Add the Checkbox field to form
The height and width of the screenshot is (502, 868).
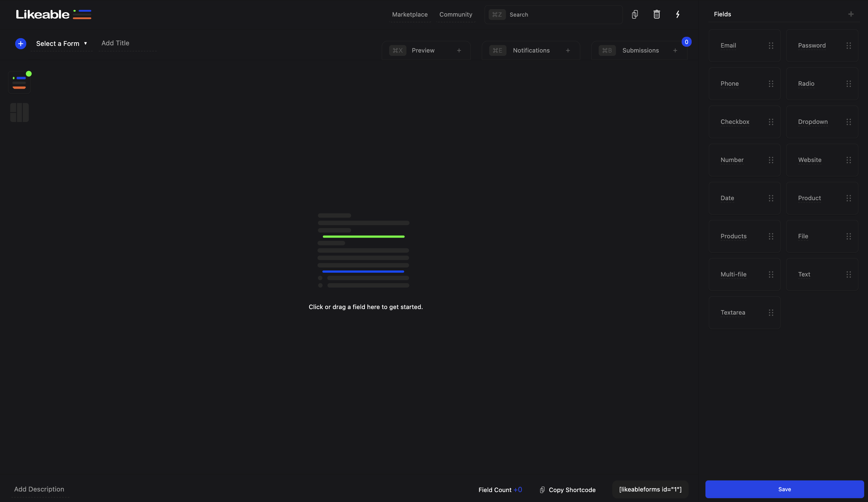click(735, 122)
